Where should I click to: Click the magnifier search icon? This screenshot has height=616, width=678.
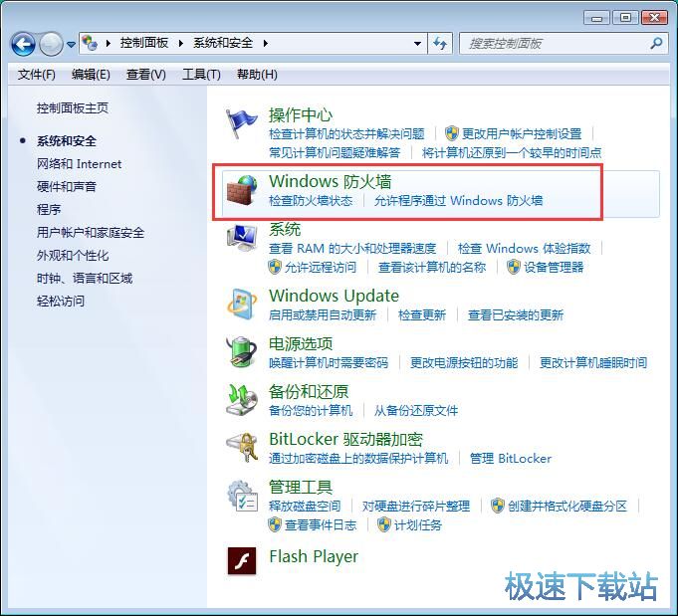656,43
